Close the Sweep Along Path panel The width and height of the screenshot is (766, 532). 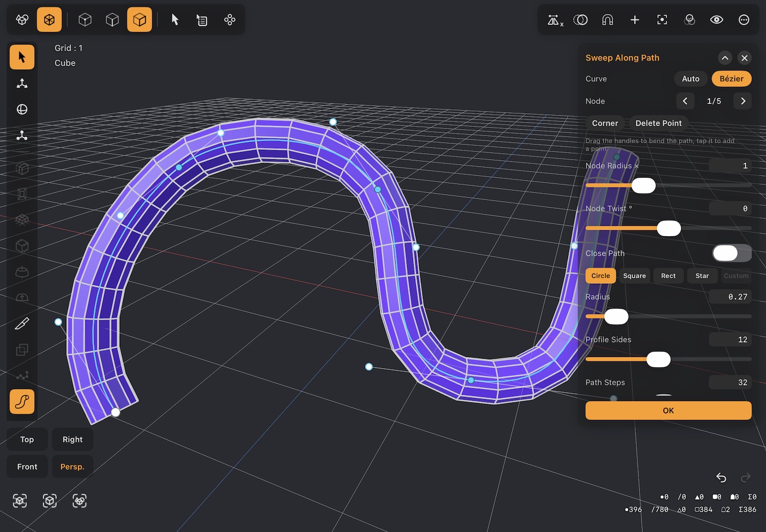(745, 58)
